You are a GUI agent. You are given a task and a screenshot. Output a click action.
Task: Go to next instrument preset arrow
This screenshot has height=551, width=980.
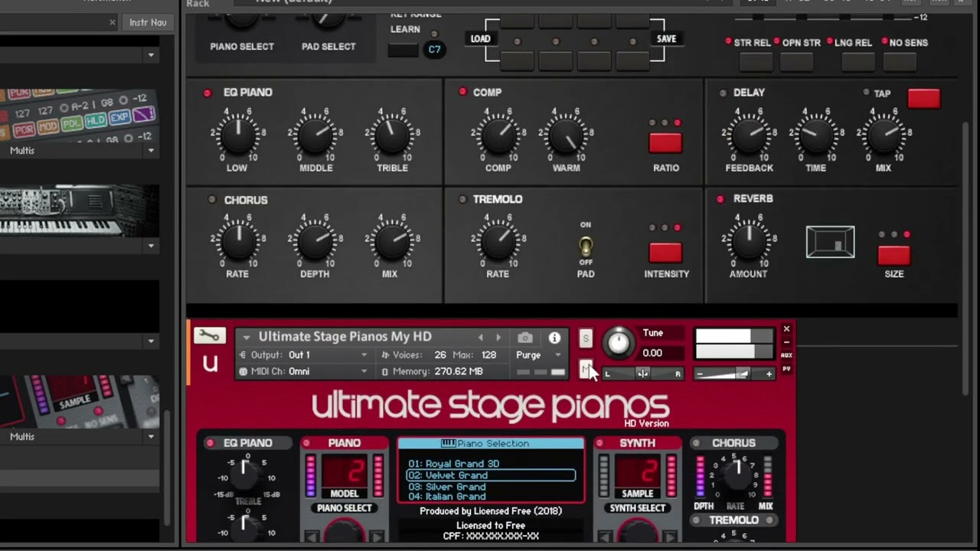point(498,337)
